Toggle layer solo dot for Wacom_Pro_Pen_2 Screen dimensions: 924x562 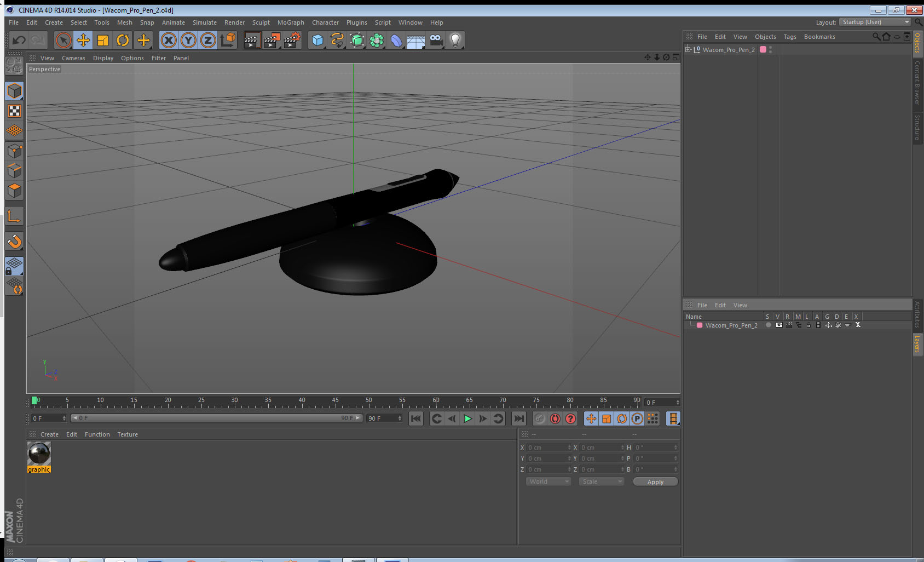point(769,325)
